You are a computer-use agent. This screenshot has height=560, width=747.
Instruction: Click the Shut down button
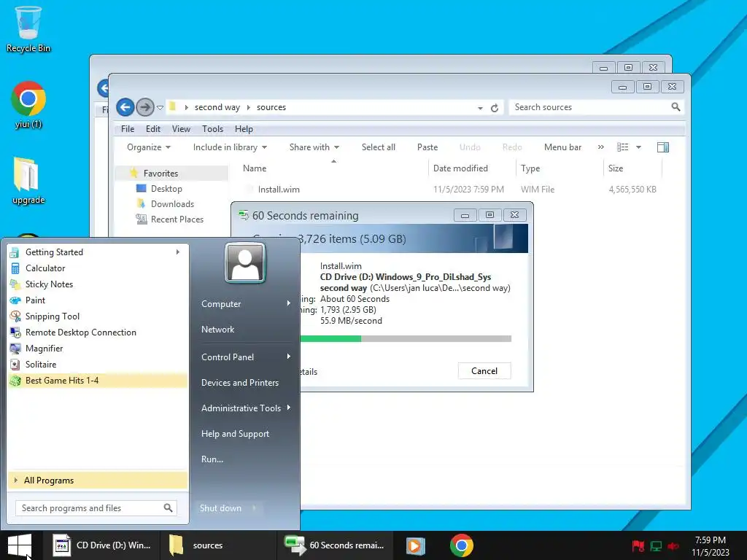[x=220, y=508]
